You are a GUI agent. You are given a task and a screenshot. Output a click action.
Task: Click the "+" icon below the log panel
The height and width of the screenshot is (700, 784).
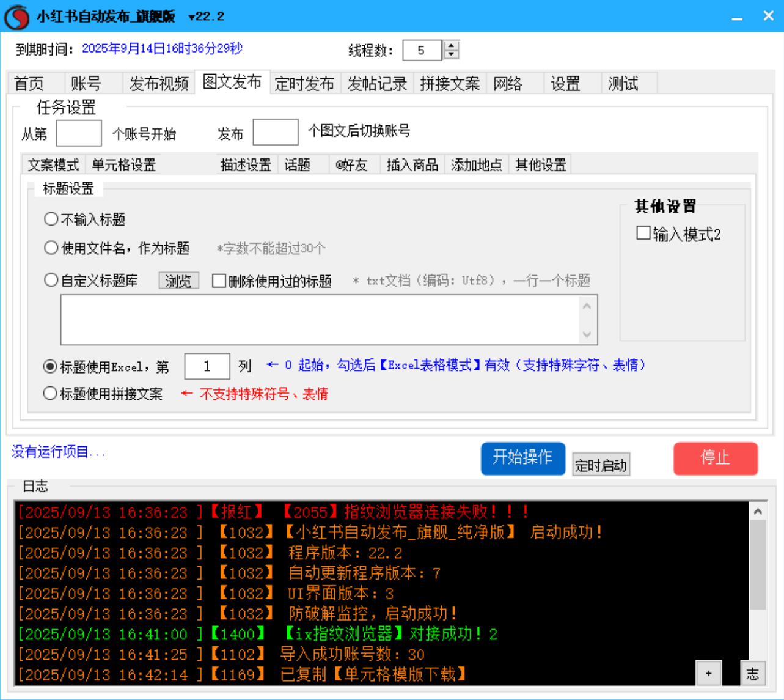click(709, 672)
